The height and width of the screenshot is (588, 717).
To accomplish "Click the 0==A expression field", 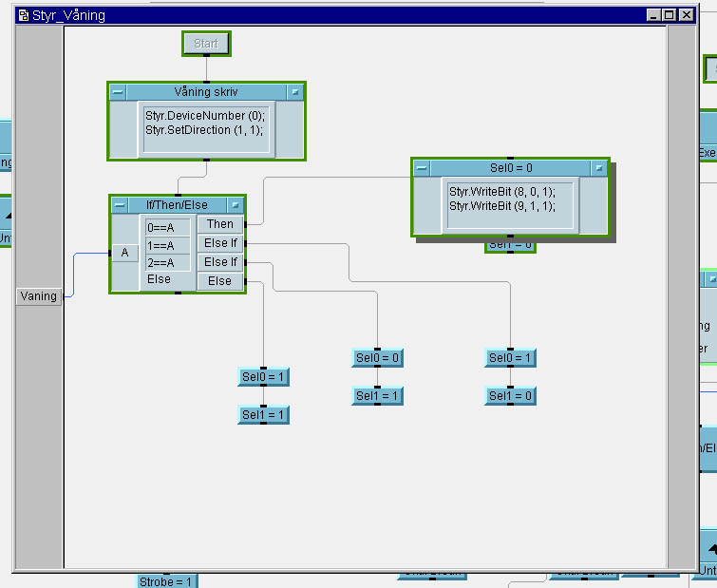I will 167,228.
